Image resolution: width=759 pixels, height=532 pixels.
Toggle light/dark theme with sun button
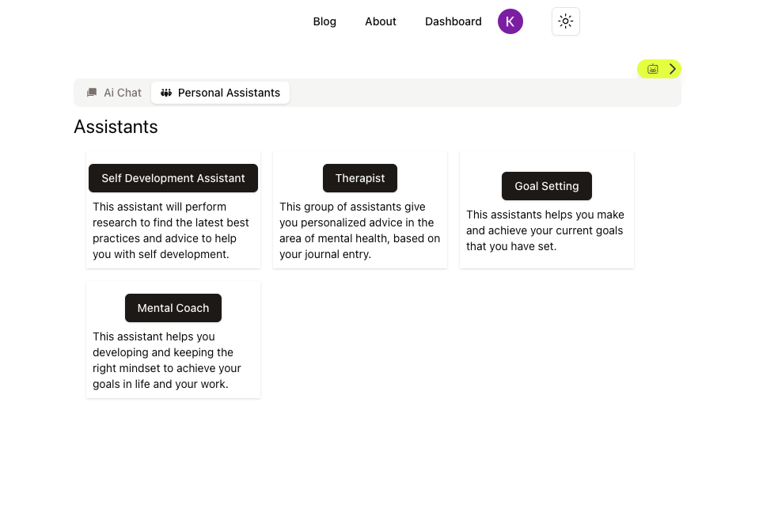(x=565, y=21)
